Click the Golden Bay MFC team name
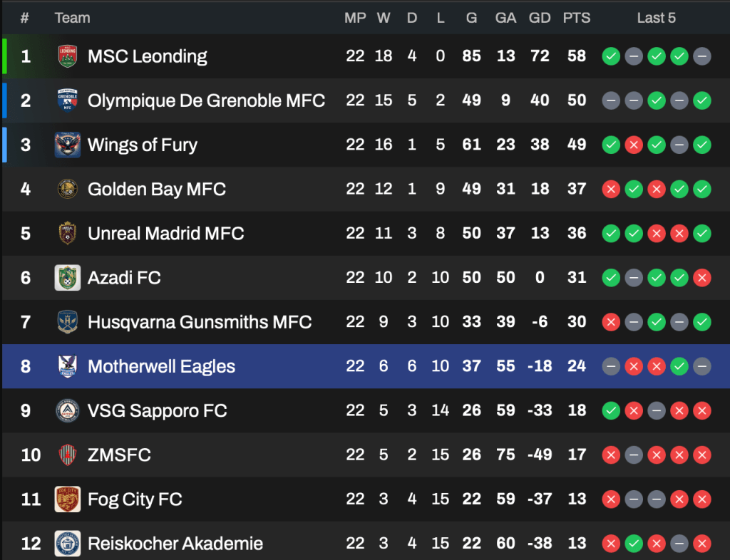The width and height of the screenshot is (730, 560). tap(156, 189)
